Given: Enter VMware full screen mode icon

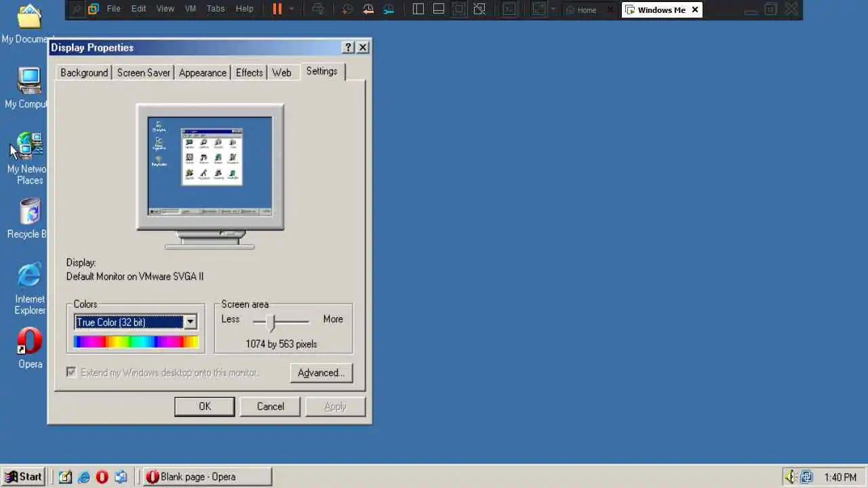Looking at the screenshot, I should [x=459, y=9].
